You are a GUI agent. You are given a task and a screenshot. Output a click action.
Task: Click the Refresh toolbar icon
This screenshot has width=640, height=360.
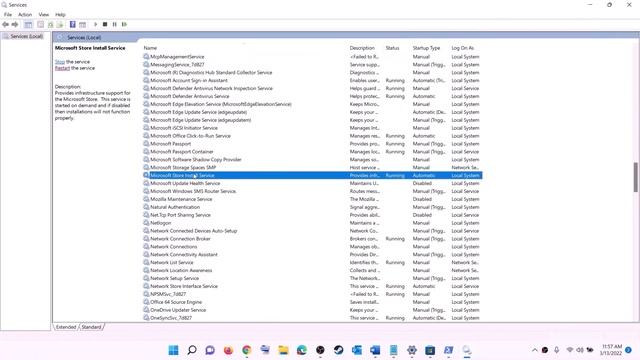coord(51,24)
